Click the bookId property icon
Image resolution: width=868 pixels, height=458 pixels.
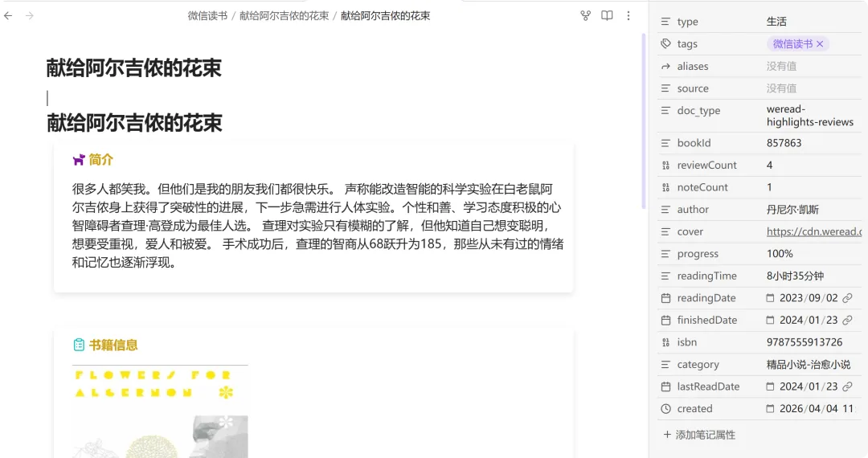point(665,143)
